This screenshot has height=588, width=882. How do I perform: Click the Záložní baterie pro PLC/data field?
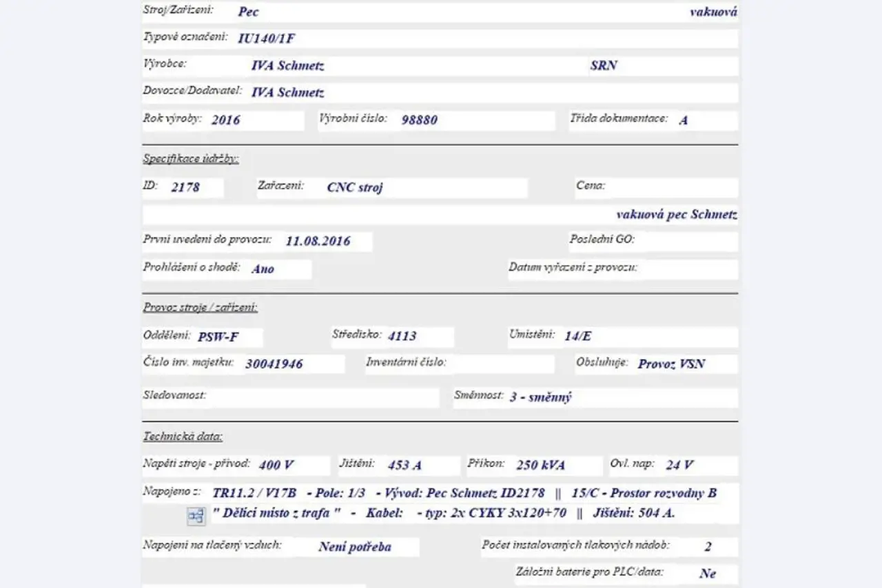715,574
